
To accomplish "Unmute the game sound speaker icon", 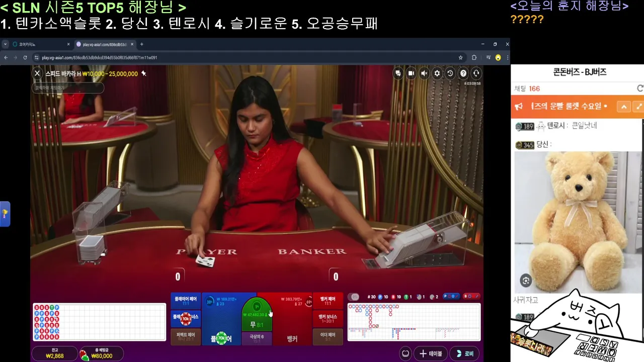I will point(424,73).
